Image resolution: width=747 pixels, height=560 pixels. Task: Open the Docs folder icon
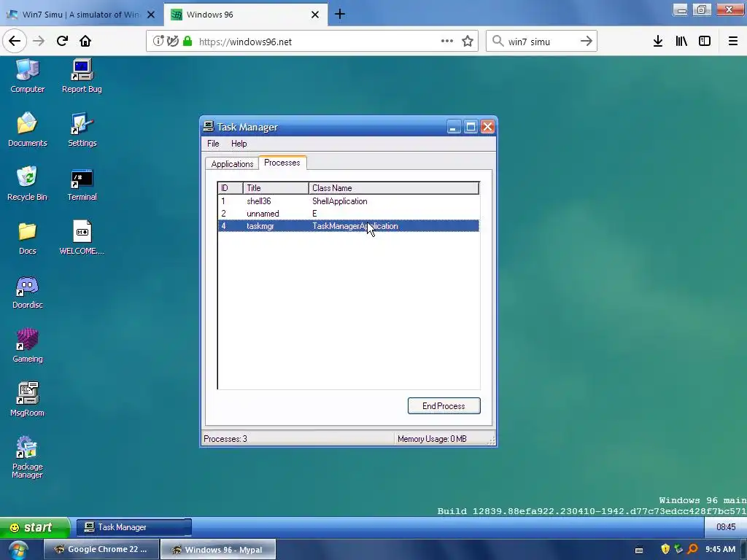(27, 238)
